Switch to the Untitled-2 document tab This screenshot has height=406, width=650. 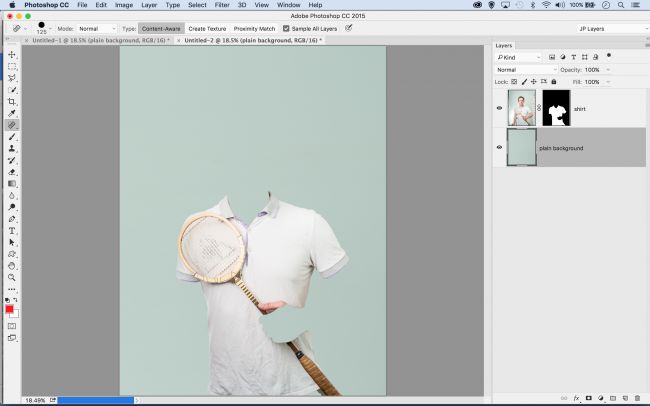[x=253, y=40]
